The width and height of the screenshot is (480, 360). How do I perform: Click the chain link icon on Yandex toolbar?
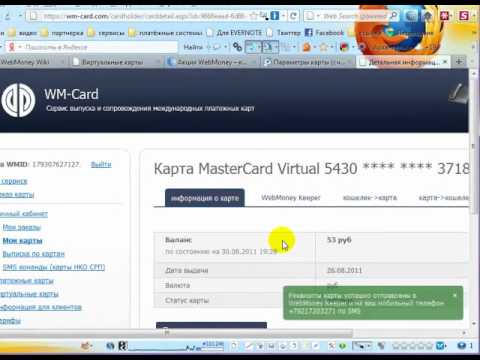coord(237,47)
